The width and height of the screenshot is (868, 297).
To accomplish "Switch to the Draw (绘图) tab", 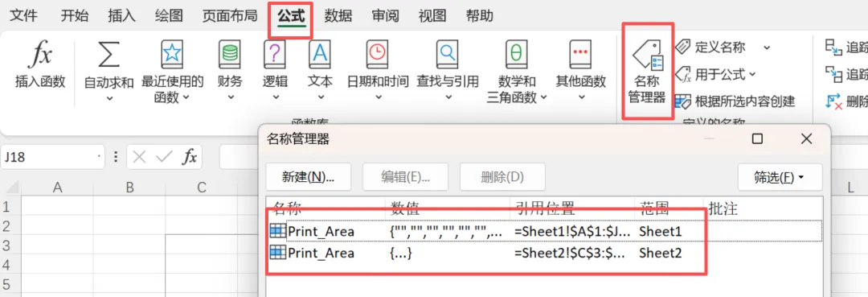I will pyautogui.click(x=169, y=16).
